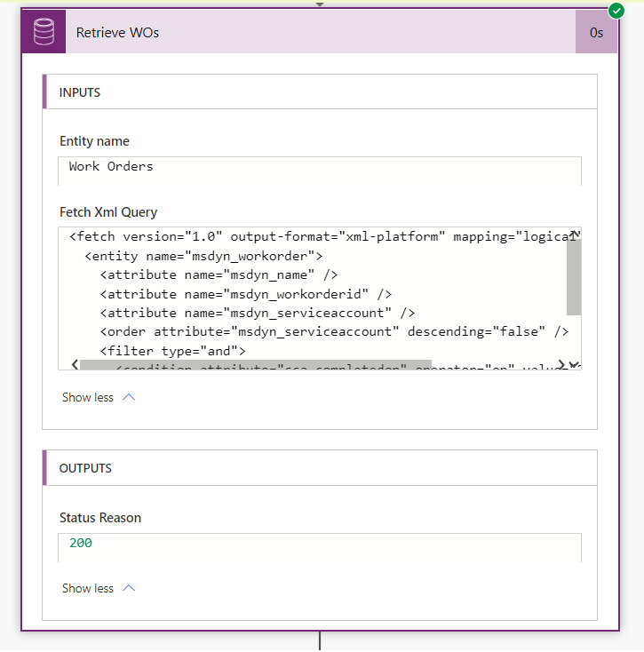The height and width of the screenshot is (652, 644).
Task: Click the Status Reason value 200
Action: pyautogui.click(x=81, y=543)
